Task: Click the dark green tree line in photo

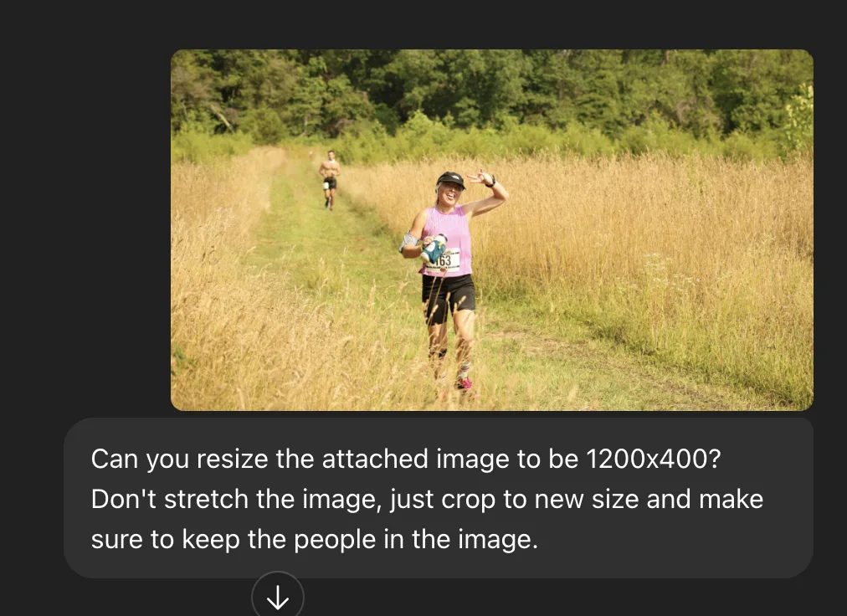Action: click(x=492, y=90)
